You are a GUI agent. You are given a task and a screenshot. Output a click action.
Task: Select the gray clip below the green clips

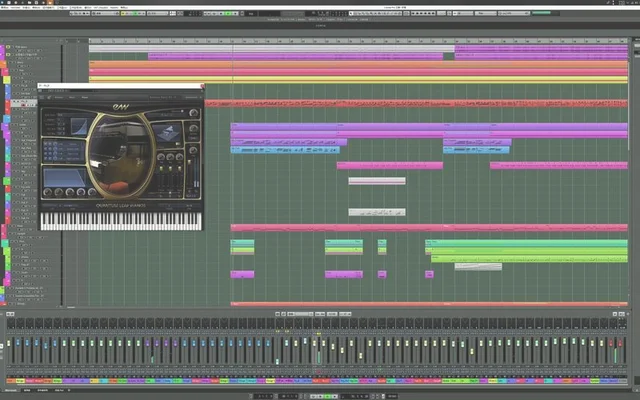click(478, 267)
